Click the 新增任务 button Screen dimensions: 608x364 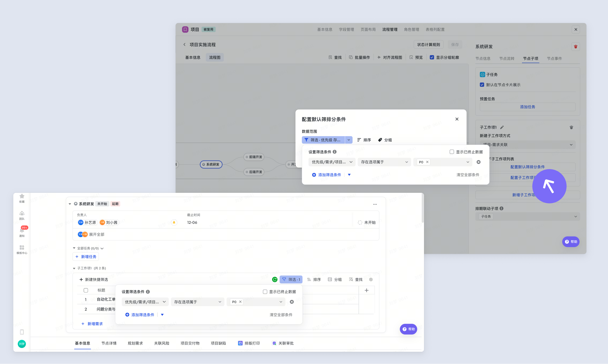click(x=86, y=257)
